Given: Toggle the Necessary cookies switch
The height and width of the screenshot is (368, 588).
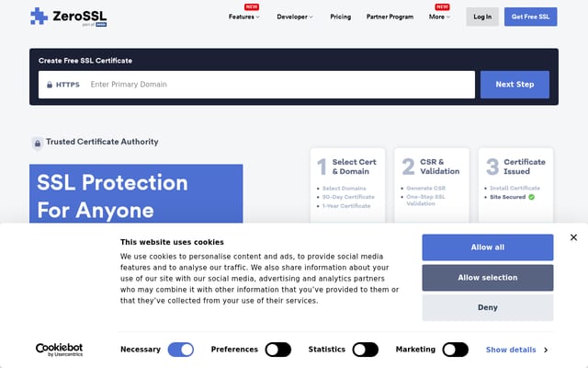Looking at the screenshot, I should click(181, 350).
